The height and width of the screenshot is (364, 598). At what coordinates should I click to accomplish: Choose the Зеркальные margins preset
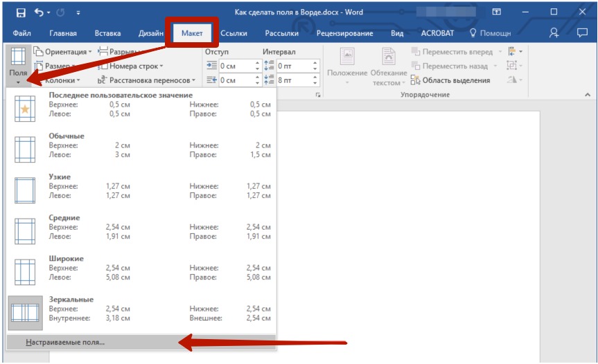tap(141, 312)
